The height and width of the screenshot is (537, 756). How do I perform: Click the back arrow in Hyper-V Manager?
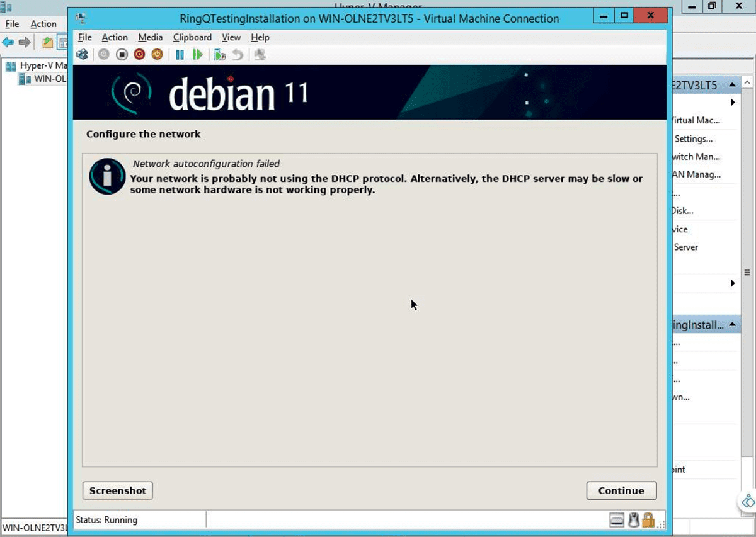7,42
